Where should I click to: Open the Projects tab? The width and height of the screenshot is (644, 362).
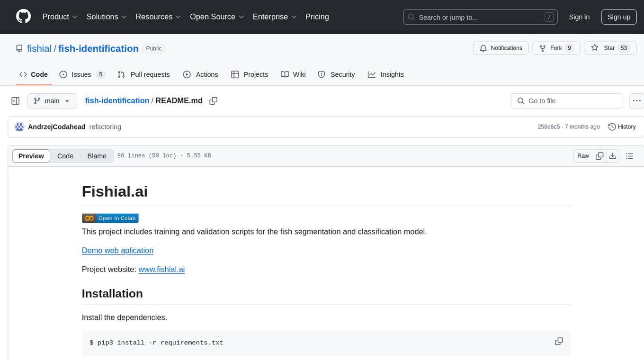coord(250,74)
